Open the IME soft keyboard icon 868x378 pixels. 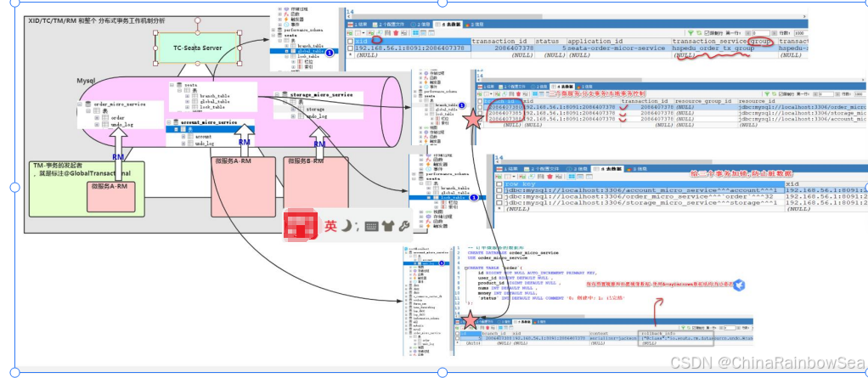tap(371, 227)
